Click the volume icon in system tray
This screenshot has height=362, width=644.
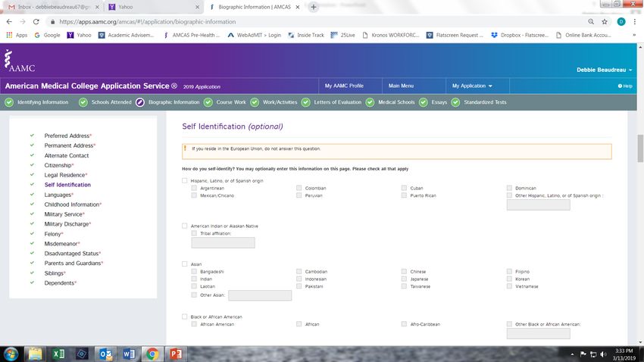(603, 354)
